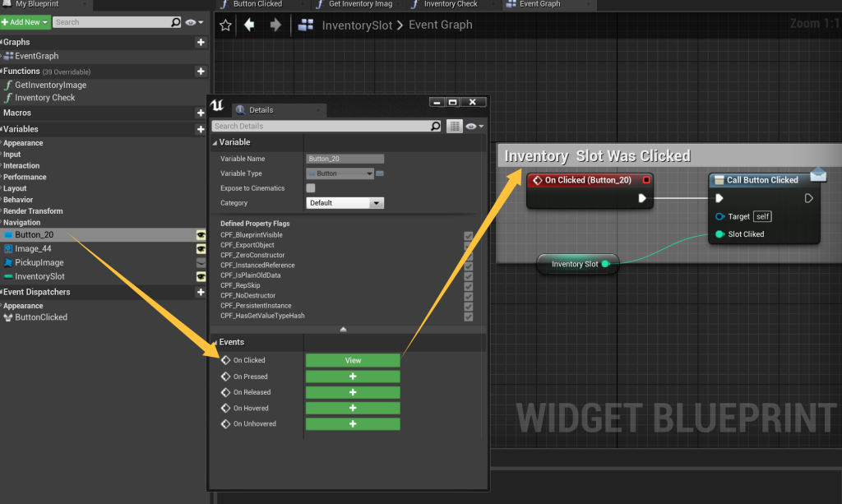Click the Add New button
The image size is (842, 504).
pyautogui.click(x=25, y=22)
